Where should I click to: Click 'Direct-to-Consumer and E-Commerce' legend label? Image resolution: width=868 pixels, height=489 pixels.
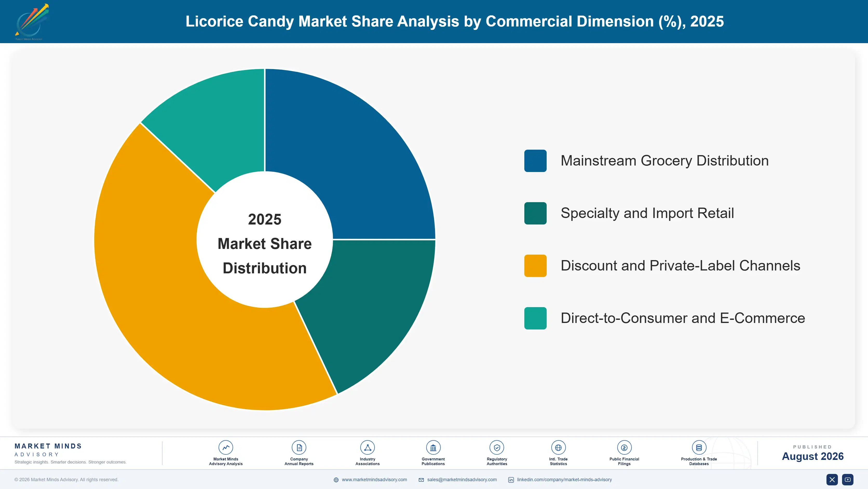coord(683,318)
